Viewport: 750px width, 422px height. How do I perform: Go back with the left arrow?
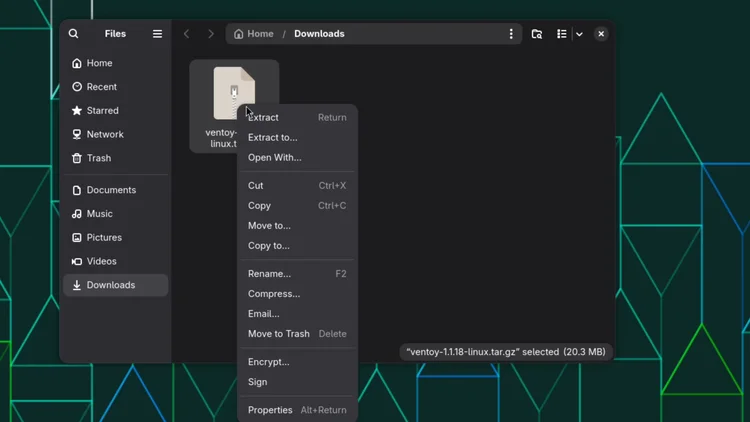(187, 34)
